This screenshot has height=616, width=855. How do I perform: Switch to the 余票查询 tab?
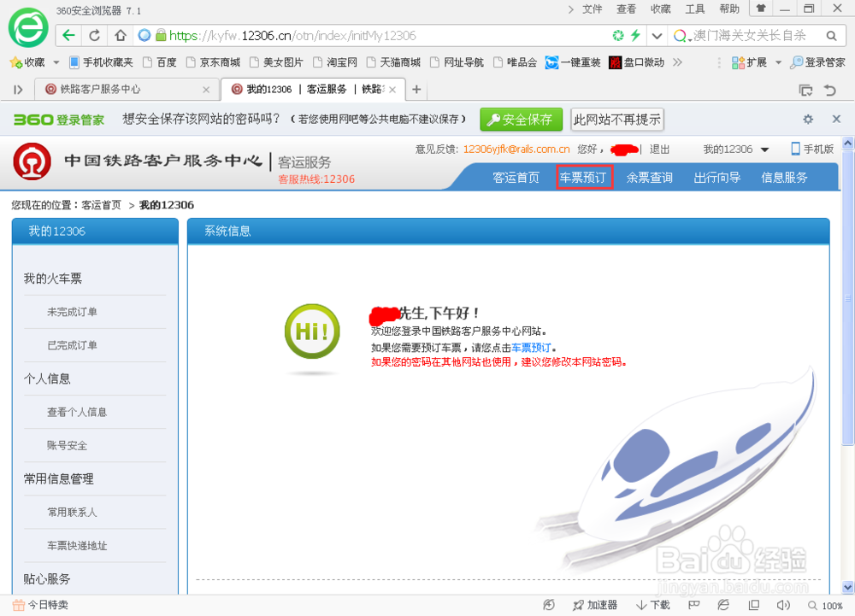[x=649, y=176]
